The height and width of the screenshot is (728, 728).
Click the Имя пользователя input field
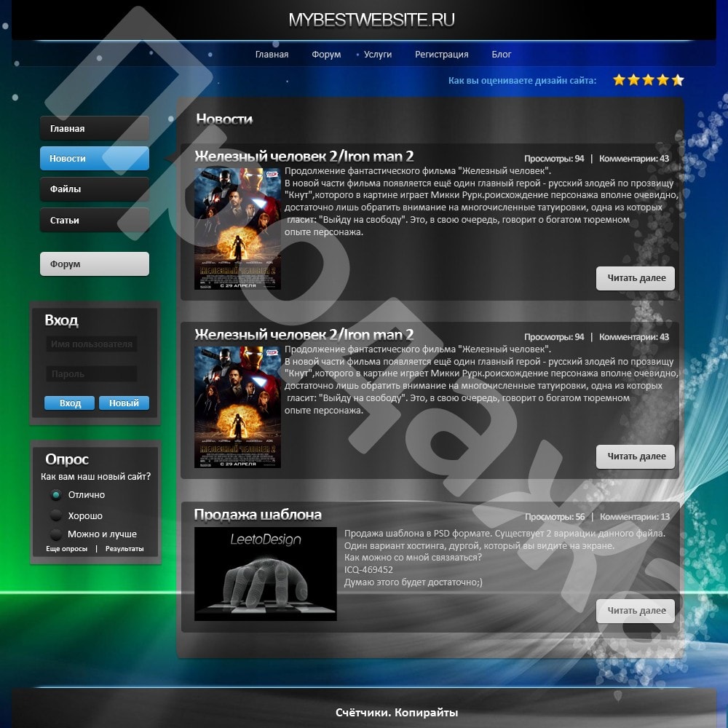(92, 344)
